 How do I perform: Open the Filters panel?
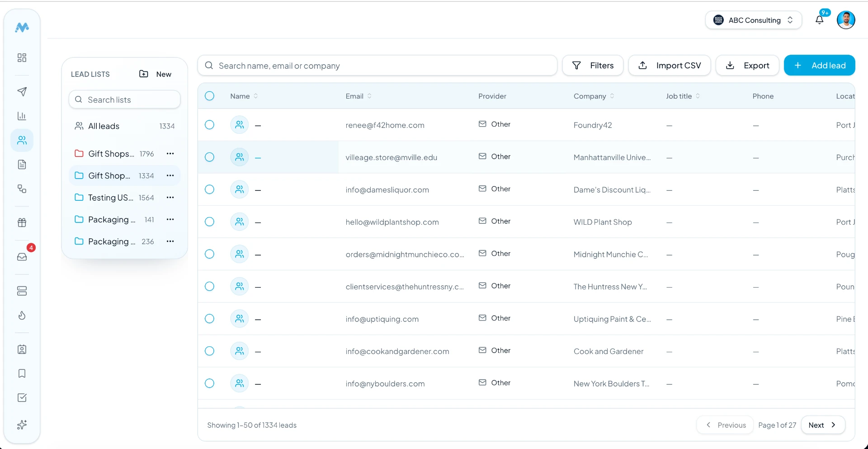pos(593,66)
